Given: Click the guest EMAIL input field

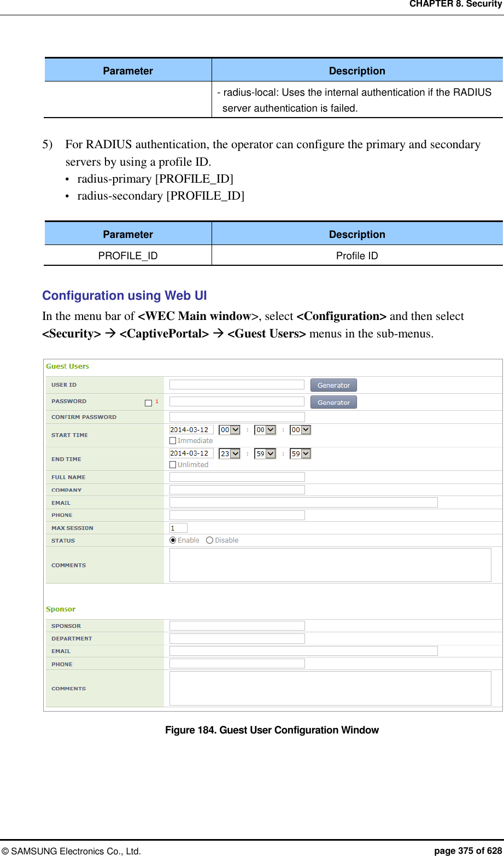Looking at the screenshot, I should pyautogui.click(x=303, y=502).
